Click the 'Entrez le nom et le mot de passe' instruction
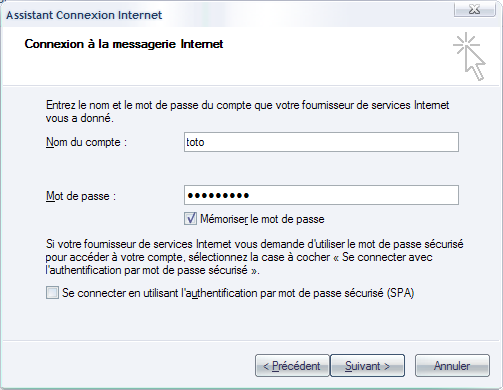Viewport: 503px width, 390px height. pos(247,105)
